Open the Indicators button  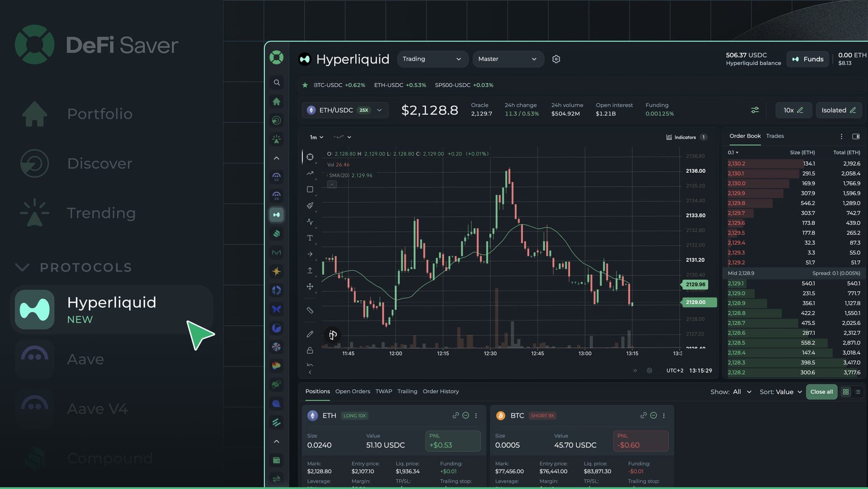[x=687, y=137]
